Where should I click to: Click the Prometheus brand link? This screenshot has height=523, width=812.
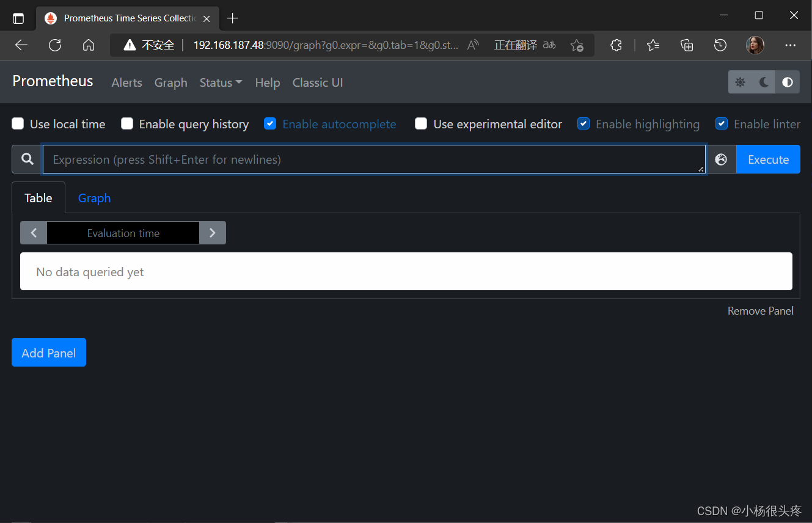coord(53,81)
